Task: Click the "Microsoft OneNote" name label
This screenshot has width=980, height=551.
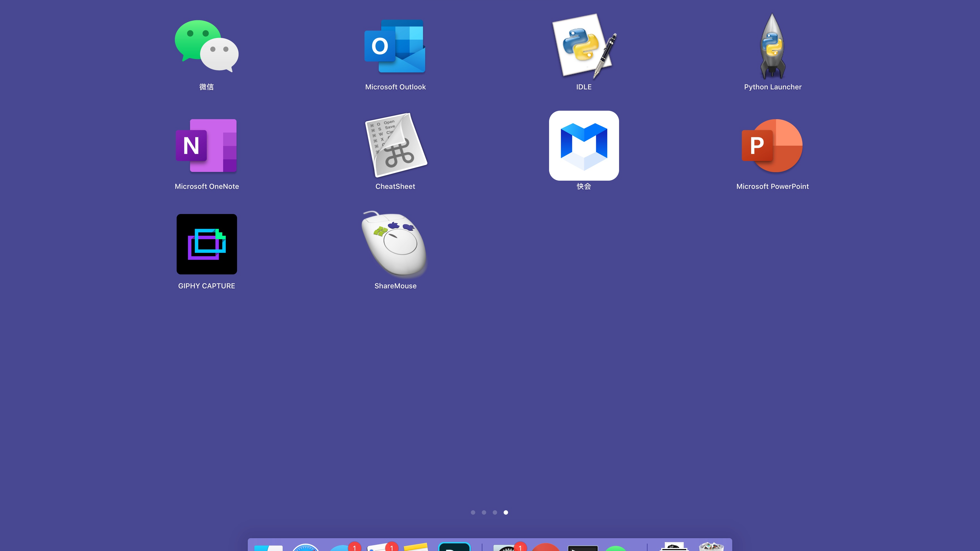Action: coord(206,187)
